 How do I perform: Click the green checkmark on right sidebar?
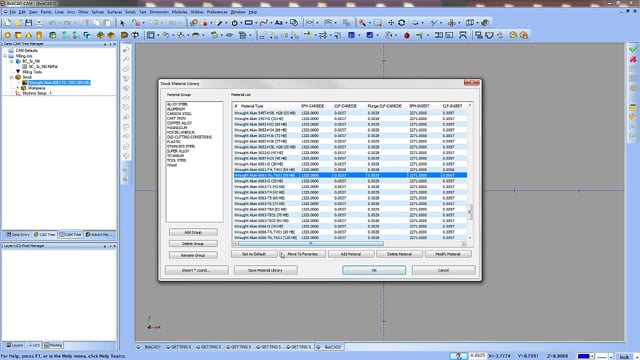point(633,49)
